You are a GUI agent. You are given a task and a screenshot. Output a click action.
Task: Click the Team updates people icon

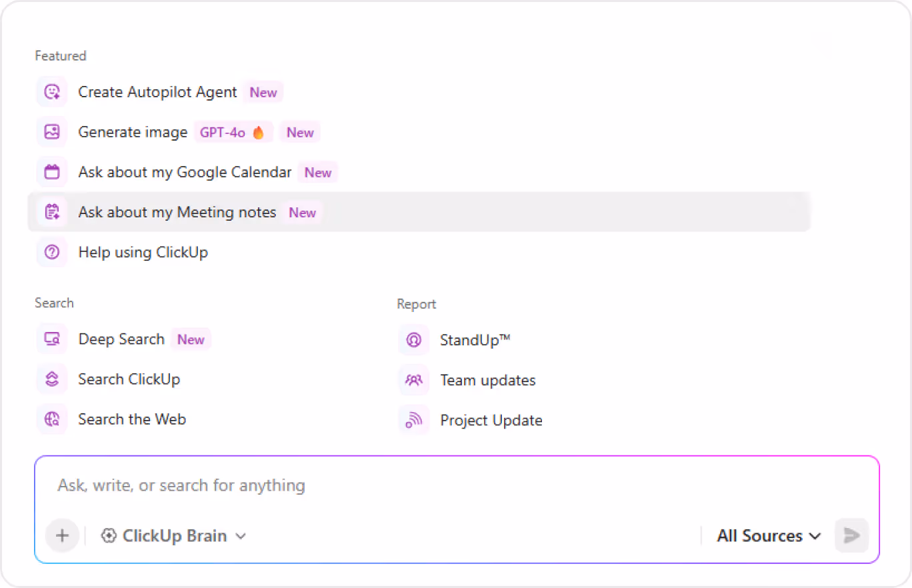(x=414, y=381)
